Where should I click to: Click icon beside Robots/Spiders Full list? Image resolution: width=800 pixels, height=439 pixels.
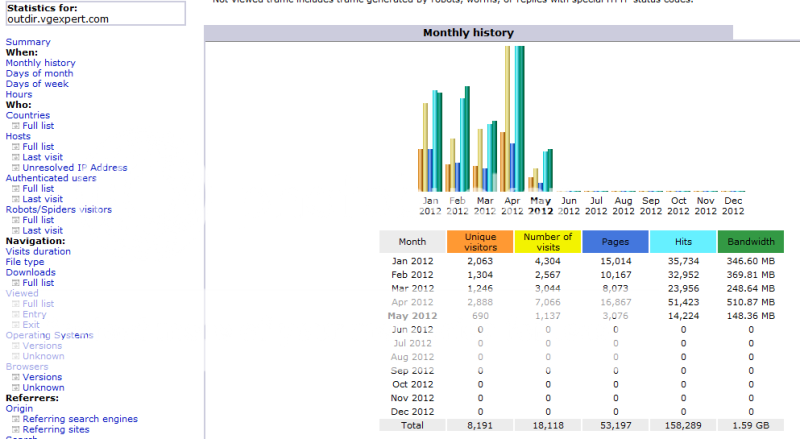pos(16,220)
